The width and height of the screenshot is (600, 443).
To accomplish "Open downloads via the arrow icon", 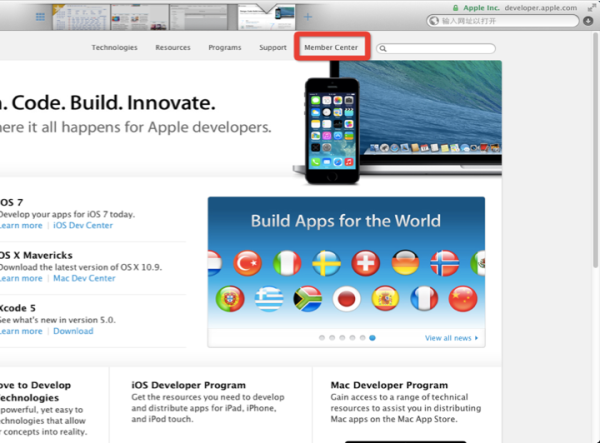I will point(588,21).
